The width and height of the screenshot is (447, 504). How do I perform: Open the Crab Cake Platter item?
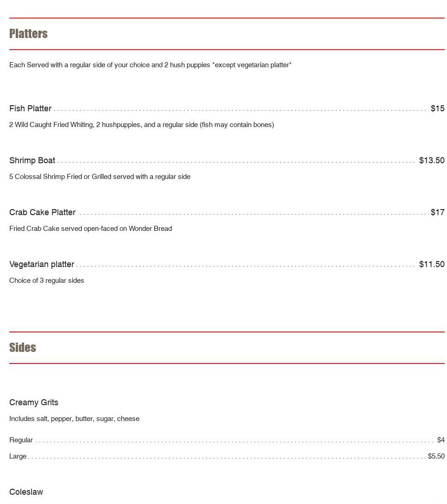pyautogui.click(x=43, y=212)
